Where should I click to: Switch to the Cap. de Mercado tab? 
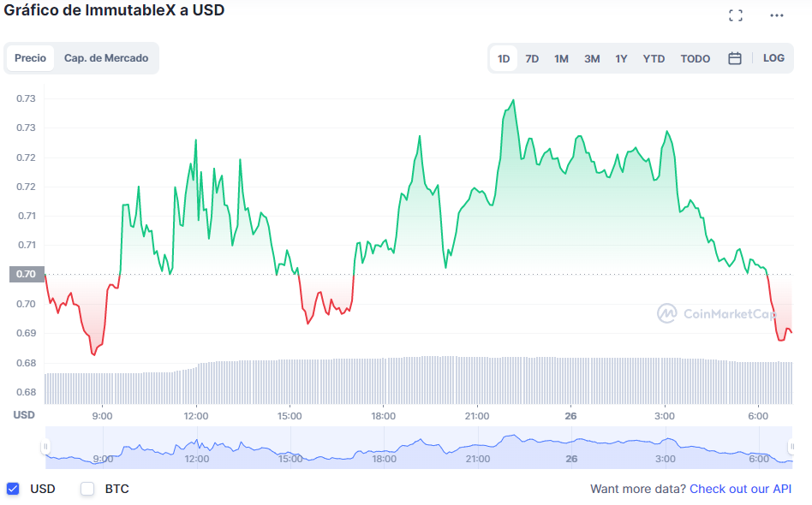[x=106, y=58]
